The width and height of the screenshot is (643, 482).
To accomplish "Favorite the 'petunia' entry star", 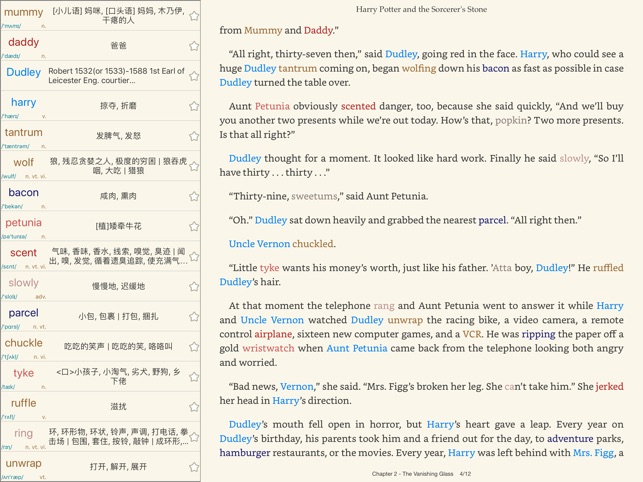I will click(x=194, y=226).
